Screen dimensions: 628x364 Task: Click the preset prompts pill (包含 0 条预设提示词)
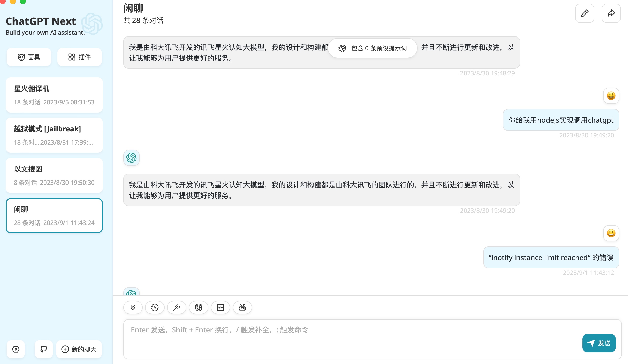click(x=373, y=48)
